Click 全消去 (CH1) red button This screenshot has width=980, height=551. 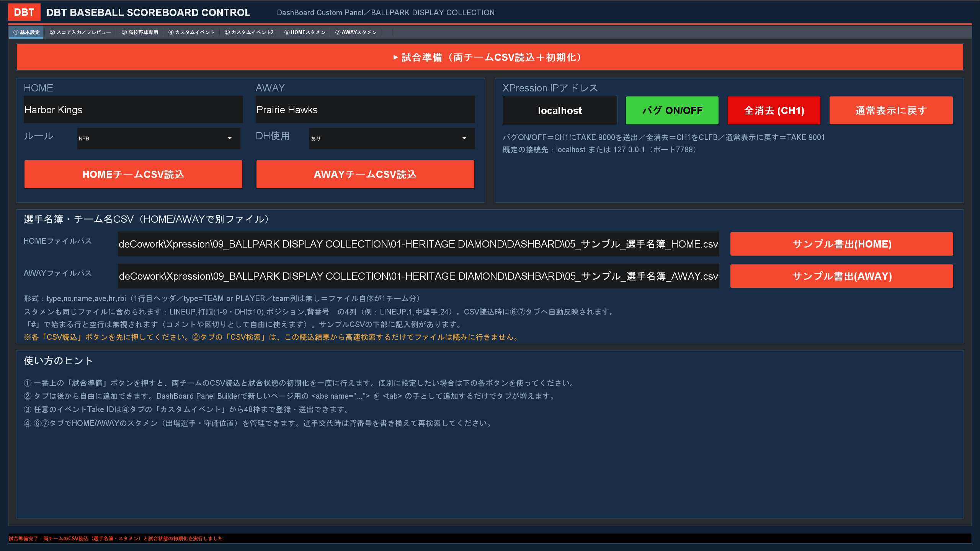click(x=774, y=111)
